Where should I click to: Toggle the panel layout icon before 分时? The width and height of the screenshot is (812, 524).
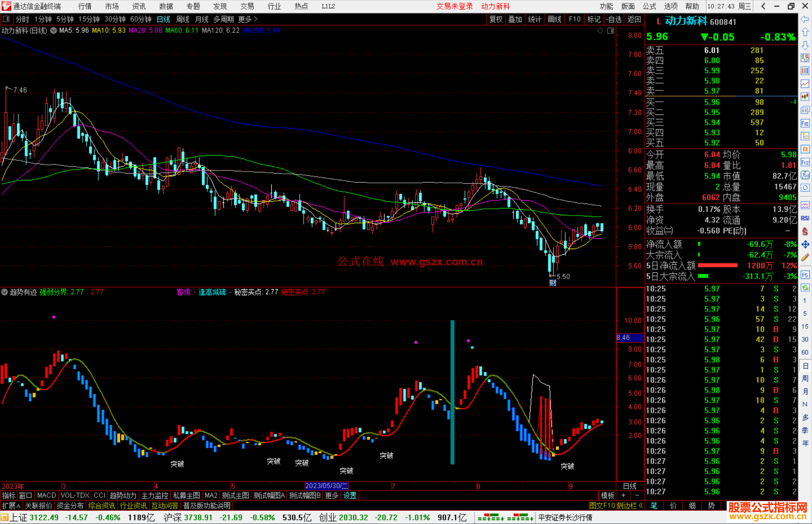point(6,19)
